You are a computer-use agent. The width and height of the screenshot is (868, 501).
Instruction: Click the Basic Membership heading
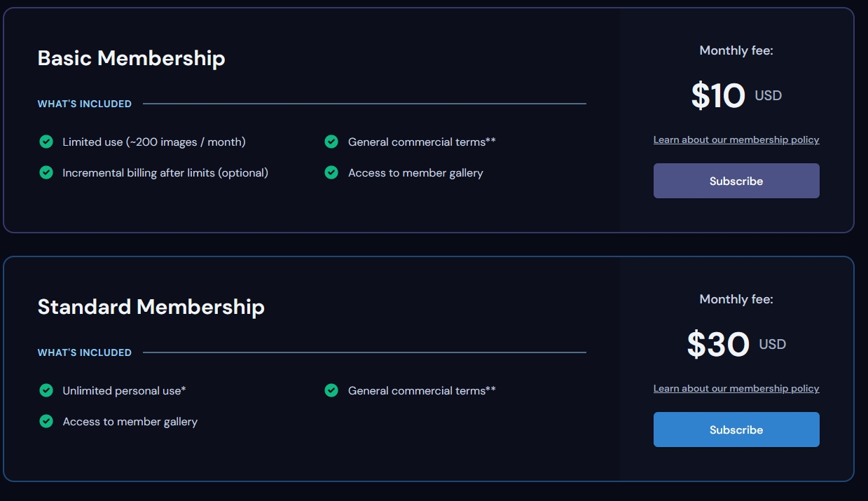coord(131,58)
